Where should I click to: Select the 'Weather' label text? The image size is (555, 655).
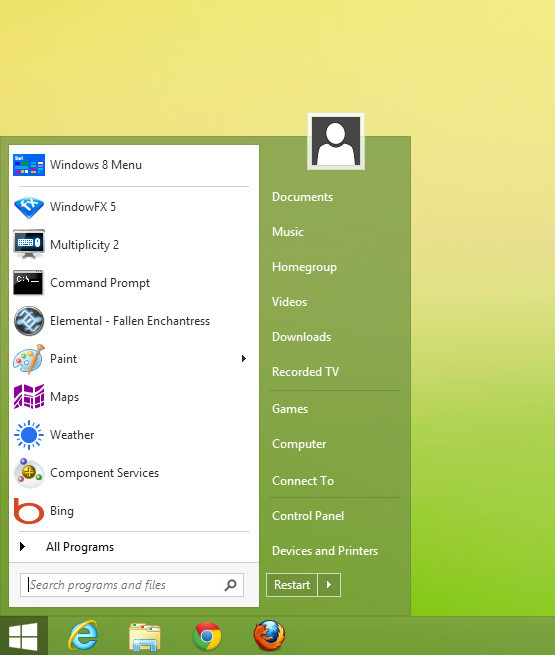click(x=72, y=435)
